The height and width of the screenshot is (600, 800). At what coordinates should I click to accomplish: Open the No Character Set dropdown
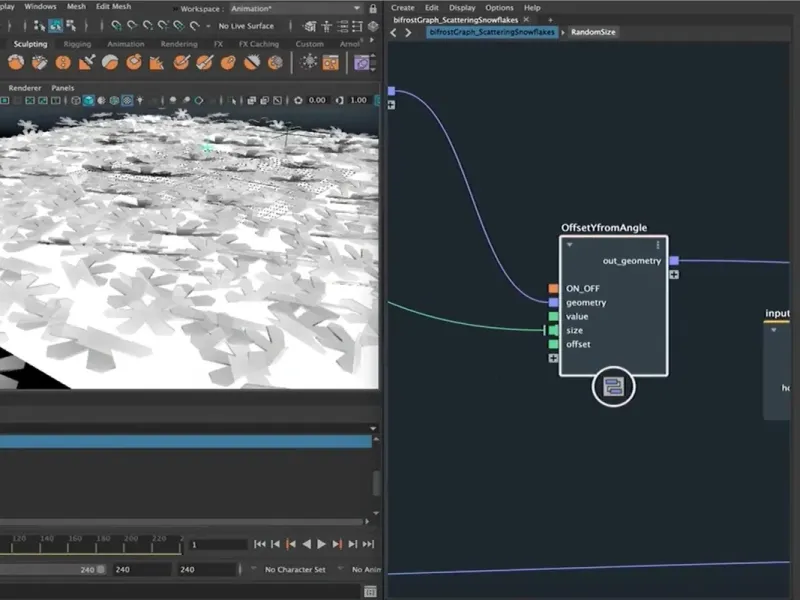click(x=295, y=570)
